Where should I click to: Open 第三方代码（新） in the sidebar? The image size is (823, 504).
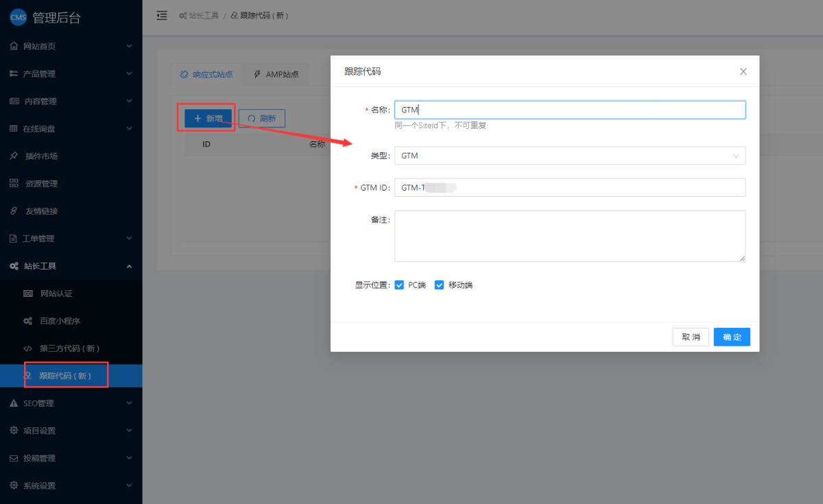(70, 348)
